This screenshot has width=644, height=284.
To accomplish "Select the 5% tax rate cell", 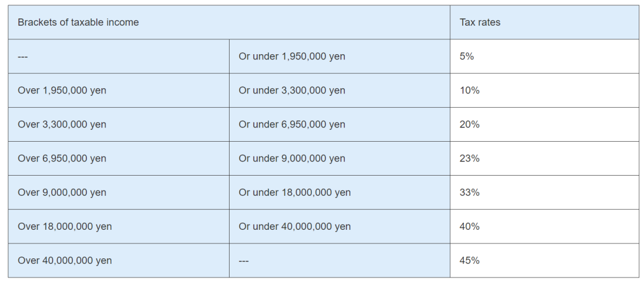I will 544,57.
